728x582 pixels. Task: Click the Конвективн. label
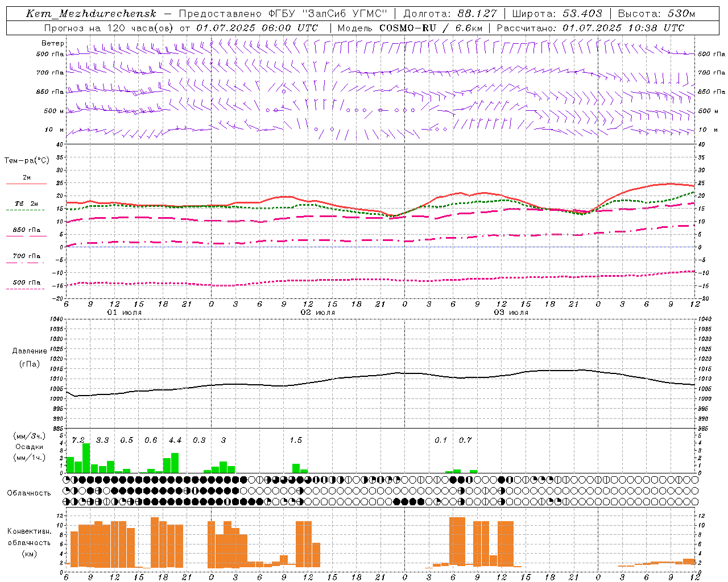point(30,531)
